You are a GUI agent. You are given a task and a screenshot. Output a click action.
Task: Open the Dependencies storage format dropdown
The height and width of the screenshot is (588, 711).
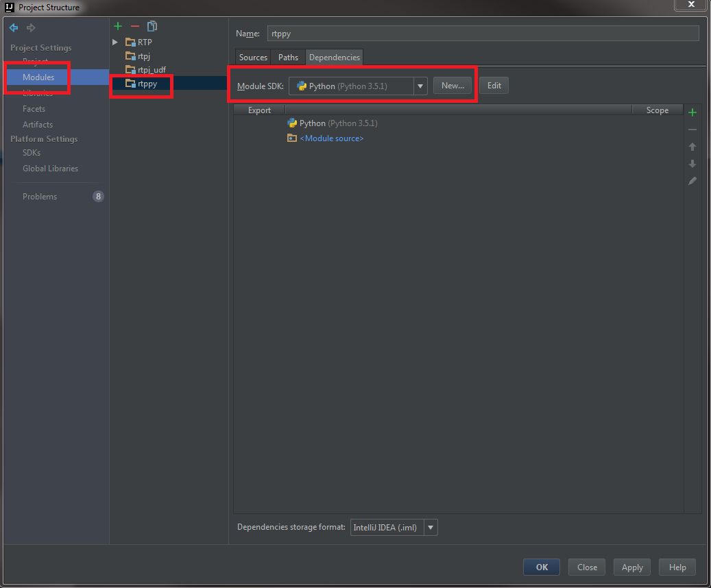pyautogui.click(x=430, y=528)
